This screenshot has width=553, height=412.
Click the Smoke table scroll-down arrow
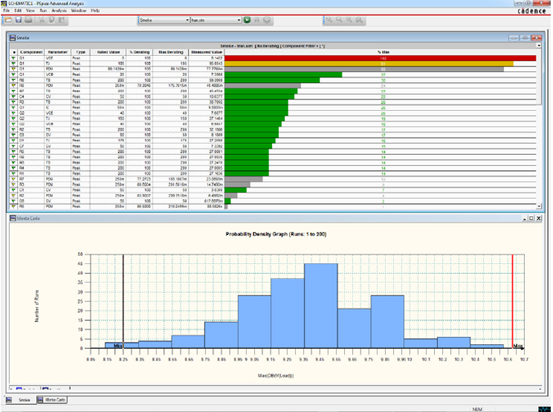[539, 206]
